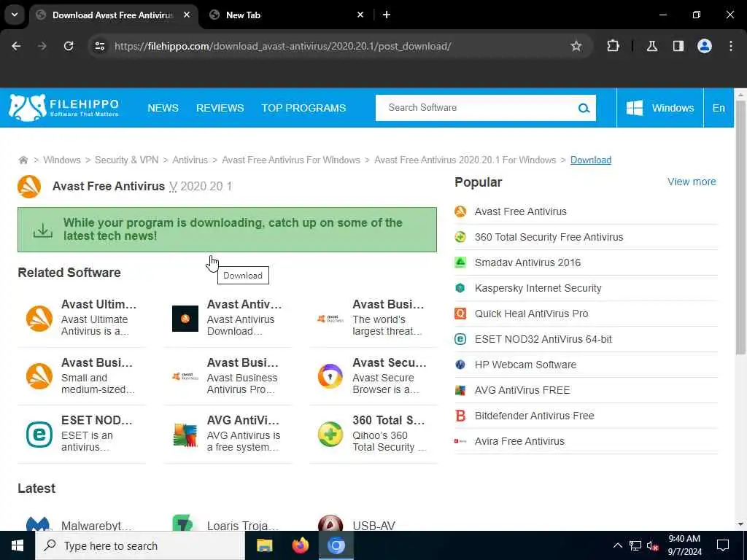Bookmark this page with the star icon

(x=576, y=46)
